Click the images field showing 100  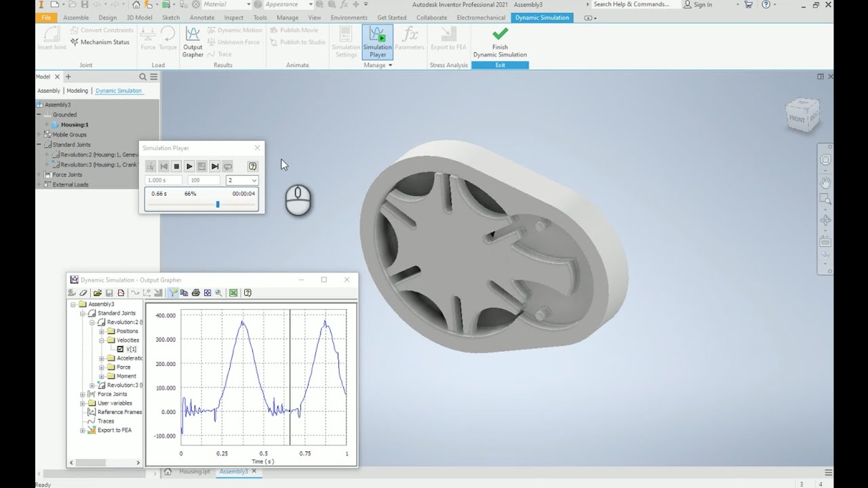(204, 180)
